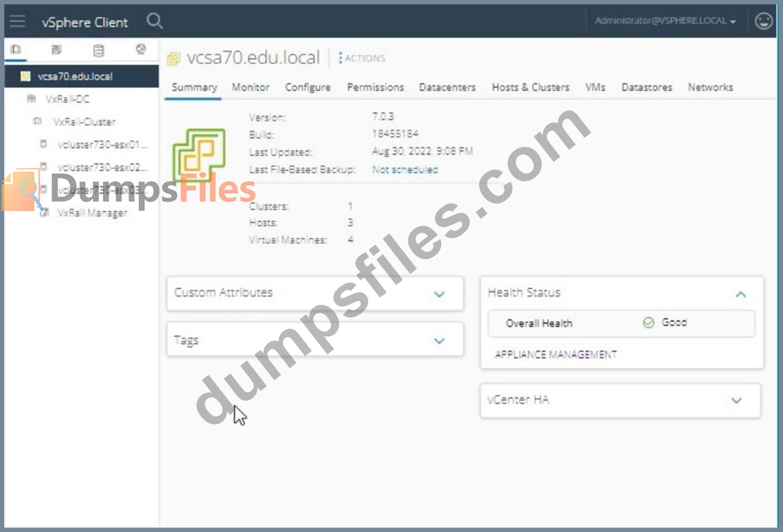Collapse the Health Status panel
This screenshot has width=783, height=532.
(740, 294)
